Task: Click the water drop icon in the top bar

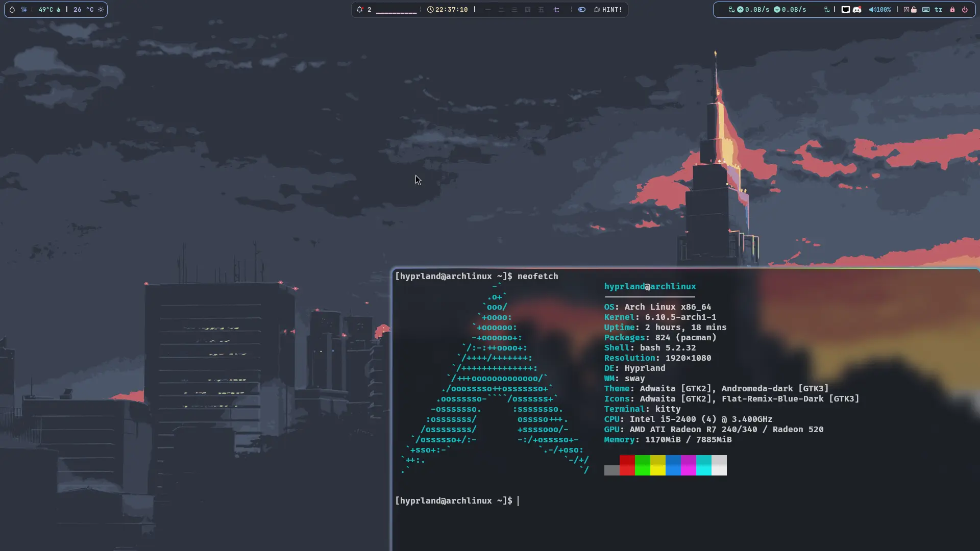Action: [12, 10]
